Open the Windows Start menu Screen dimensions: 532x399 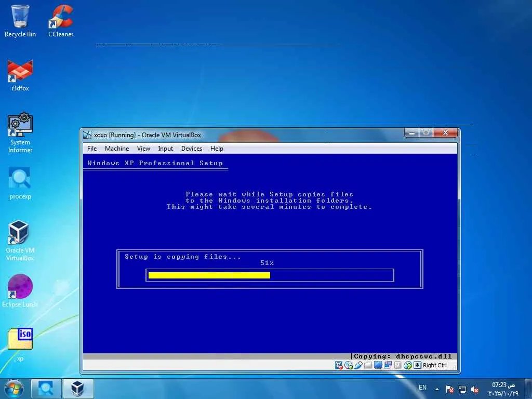(x=14, y=389)
